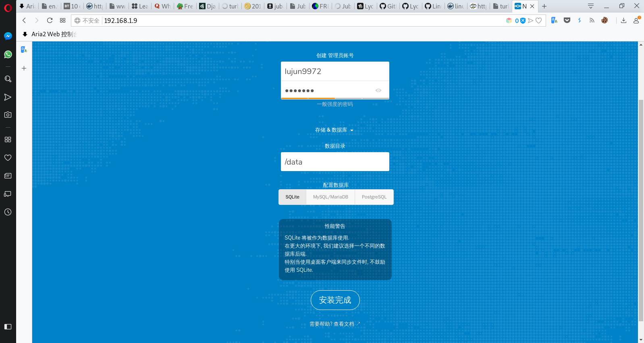Take a snapshot with sidebar camera icon
This screenshot has height=343, width=644.
(x=8, y=115)
